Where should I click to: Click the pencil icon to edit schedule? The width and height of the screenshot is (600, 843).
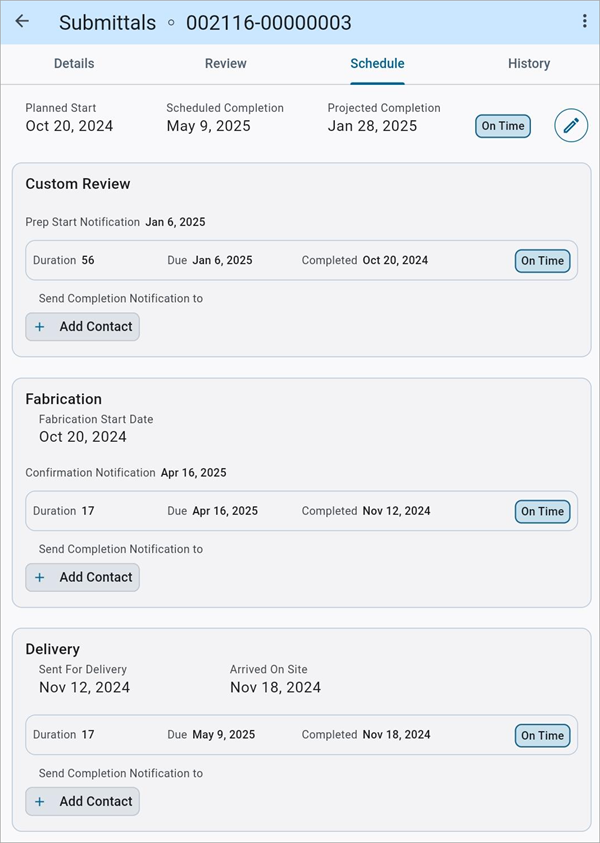(x=570, y=125)
